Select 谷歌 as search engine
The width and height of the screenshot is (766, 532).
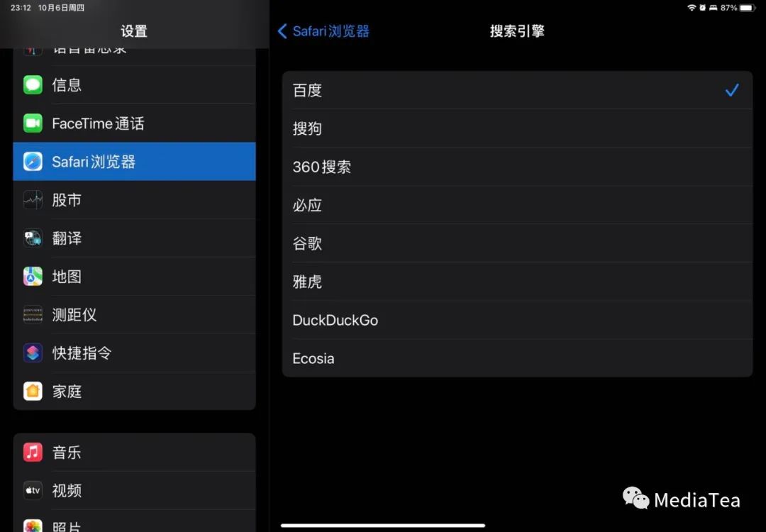(x=517, y=243)
